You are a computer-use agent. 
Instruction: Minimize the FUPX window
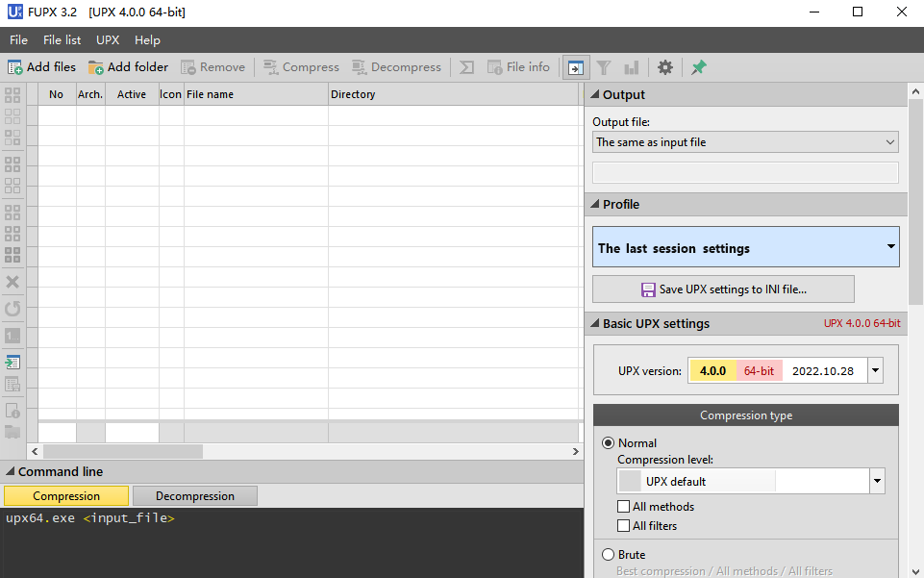tap(814, 12)
